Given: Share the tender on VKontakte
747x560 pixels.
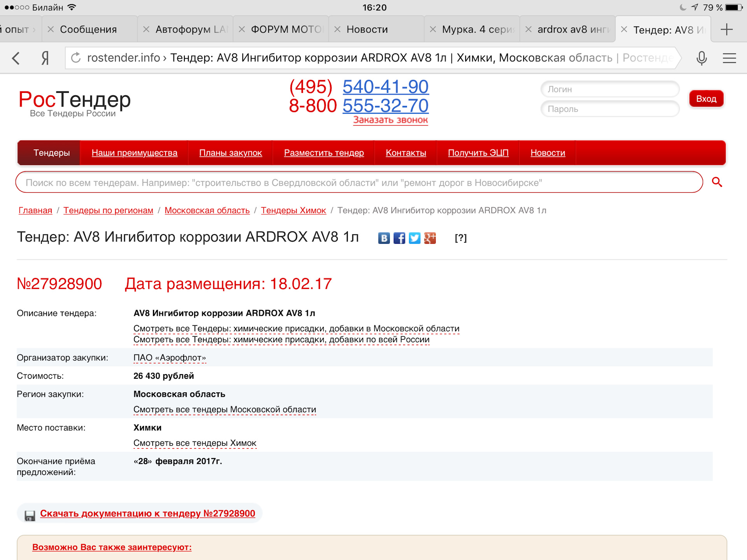Looking at the screenshot, I should 384,238.
